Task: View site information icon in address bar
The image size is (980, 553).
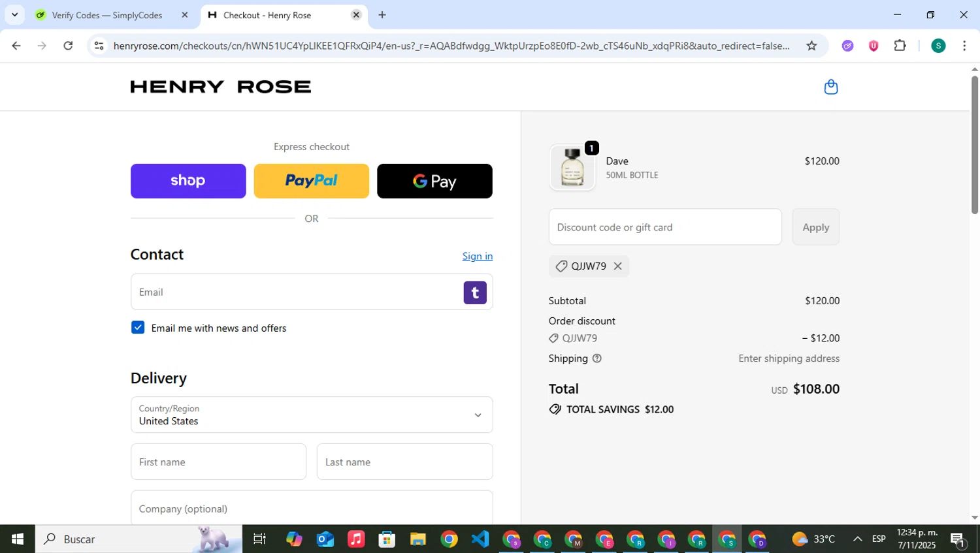Action: click(99, 46)
